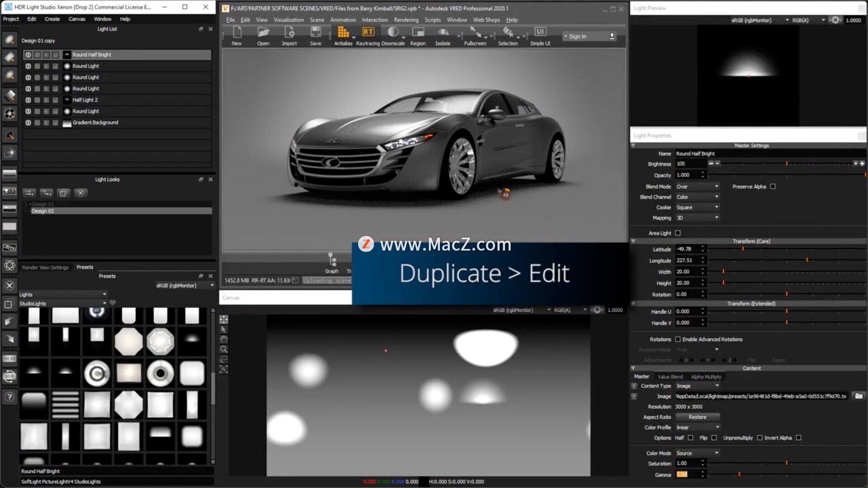Click the Sign In button in VRED
Viewport: 868px width, 488px height.
590,36
